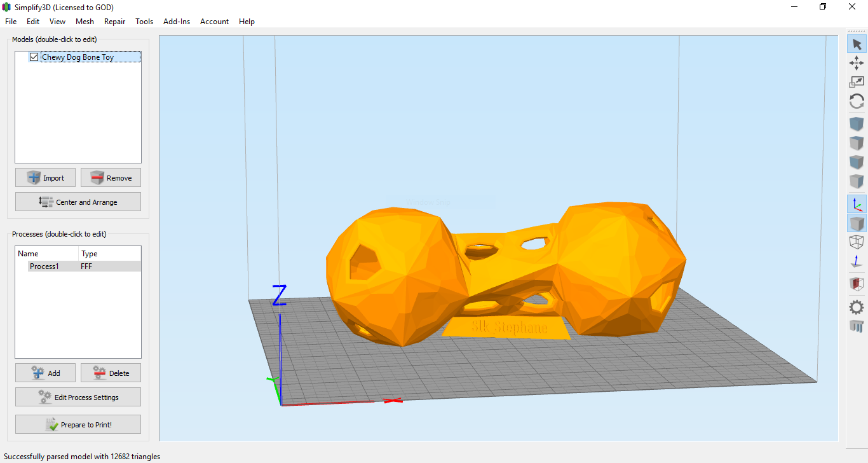This screenshot has width=868, height=463.
Task: Select the scale model tool
Action: click(857, 81)
